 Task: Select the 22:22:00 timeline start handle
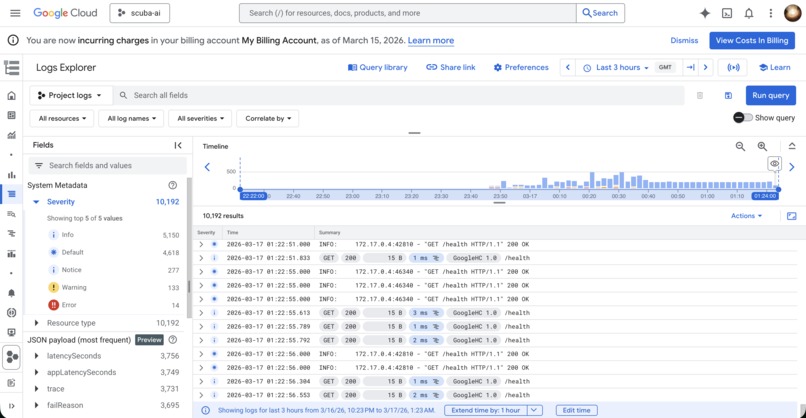(253, 196)
